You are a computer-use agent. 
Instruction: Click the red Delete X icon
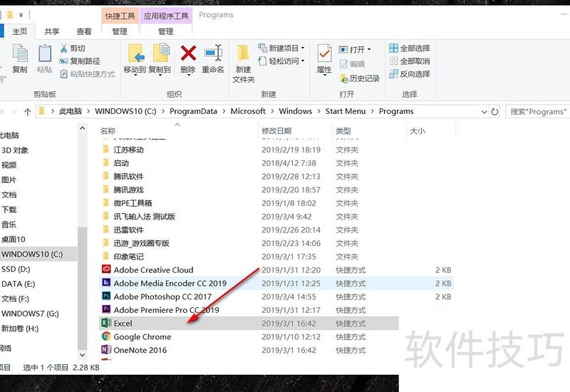(188, 53)
